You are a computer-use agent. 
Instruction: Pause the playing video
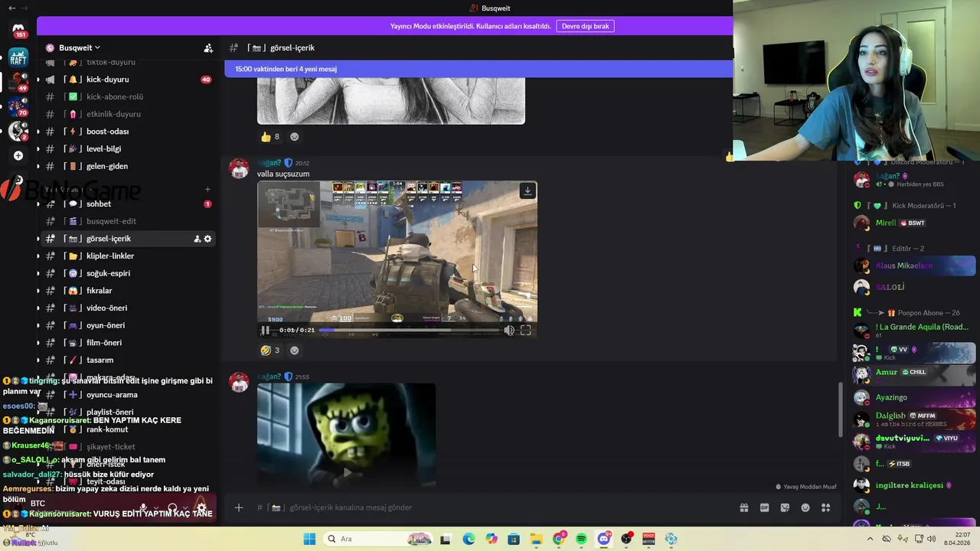[265, 330]
